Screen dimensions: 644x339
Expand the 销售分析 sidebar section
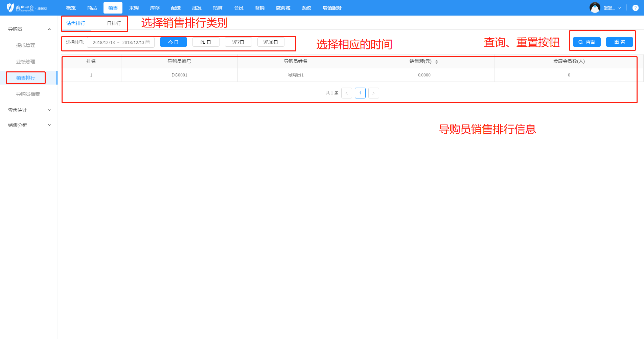[x=49, y=125]
